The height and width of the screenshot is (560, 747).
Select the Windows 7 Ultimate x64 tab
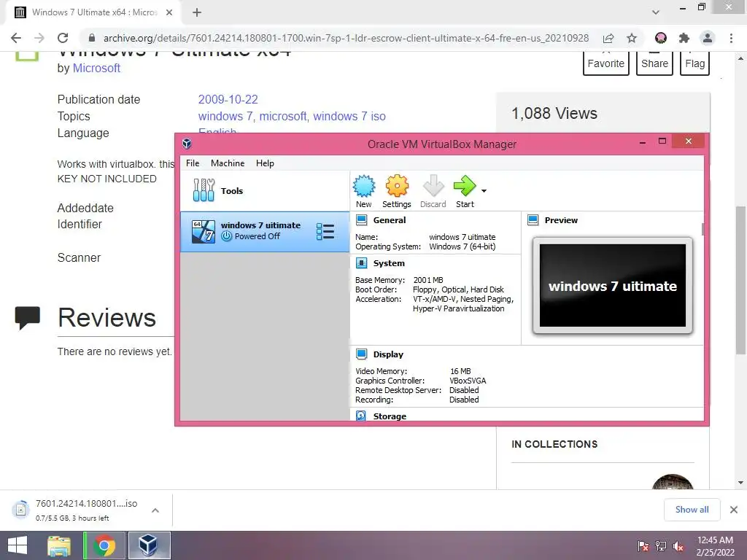93,12
